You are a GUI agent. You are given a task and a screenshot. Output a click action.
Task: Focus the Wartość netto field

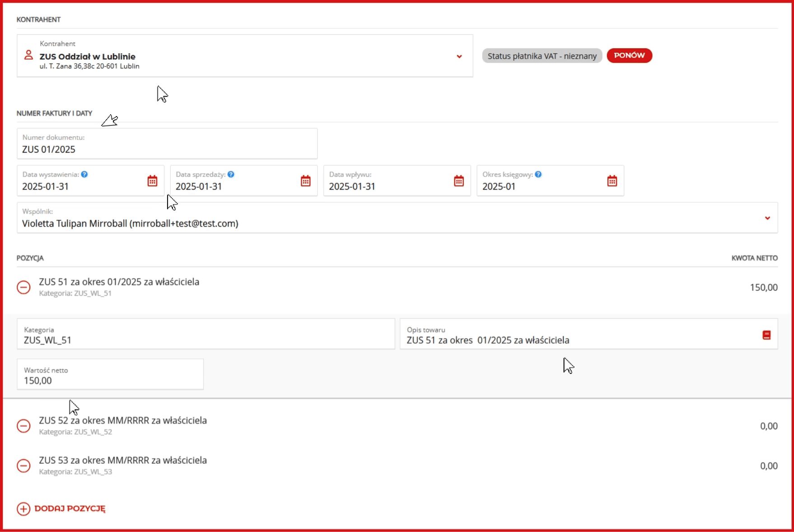coord(110,374)
